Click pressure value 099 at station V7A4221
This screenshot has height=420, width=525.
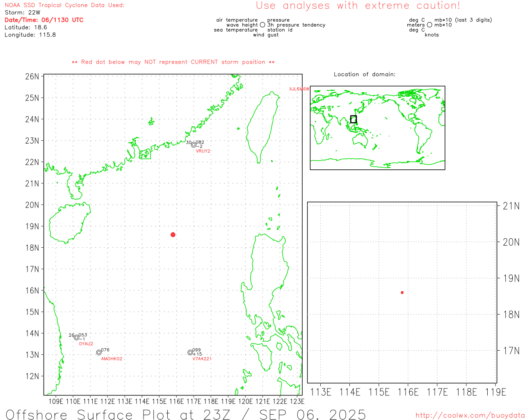tap(197, 350)
